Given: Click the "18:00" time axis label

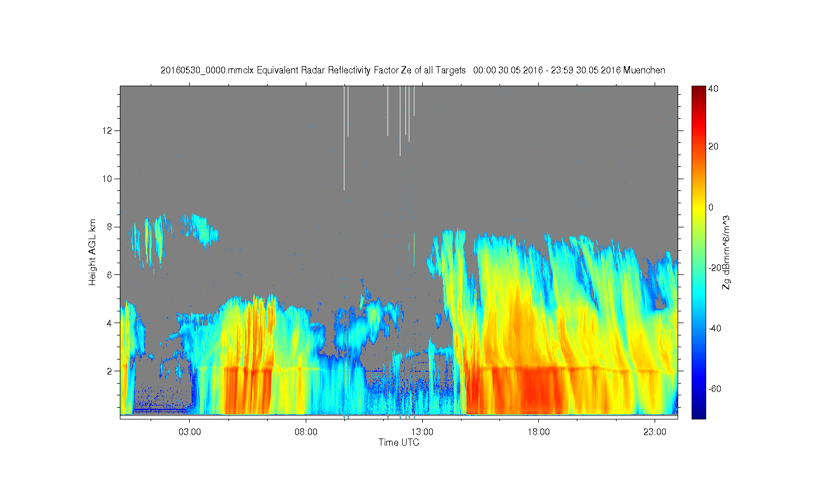Looking at the screenshot, I should click(539, 432).
